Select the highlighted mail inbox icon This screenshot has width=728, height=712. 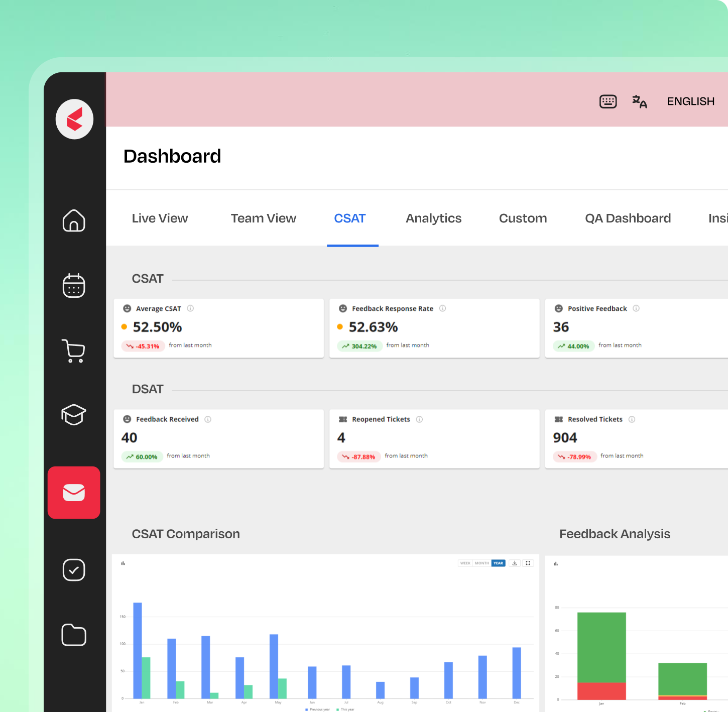pos(74,493)
